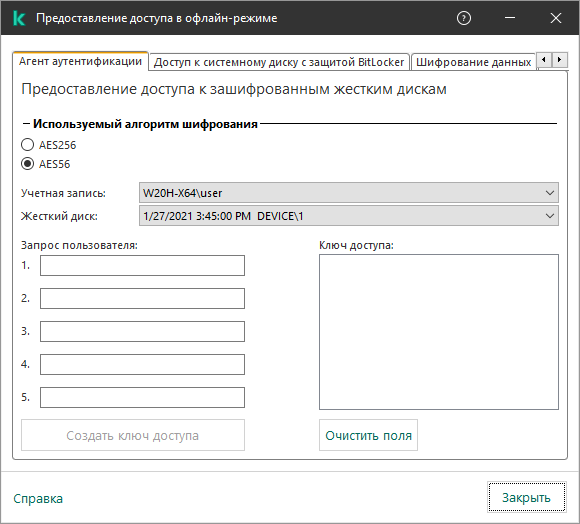This screenshot has width=580, height=524.
Task: Focus user request field number 3
Action: [x=142, y=331]
